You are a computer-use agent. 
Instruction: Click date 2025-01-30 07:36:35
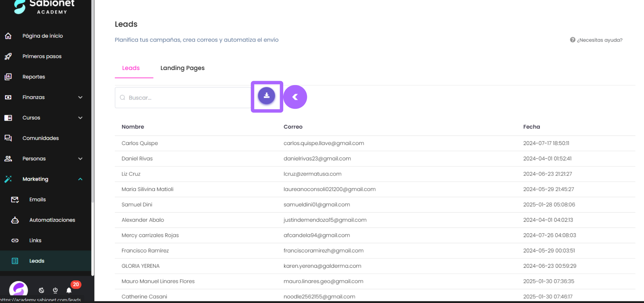(x=549, y=281)
